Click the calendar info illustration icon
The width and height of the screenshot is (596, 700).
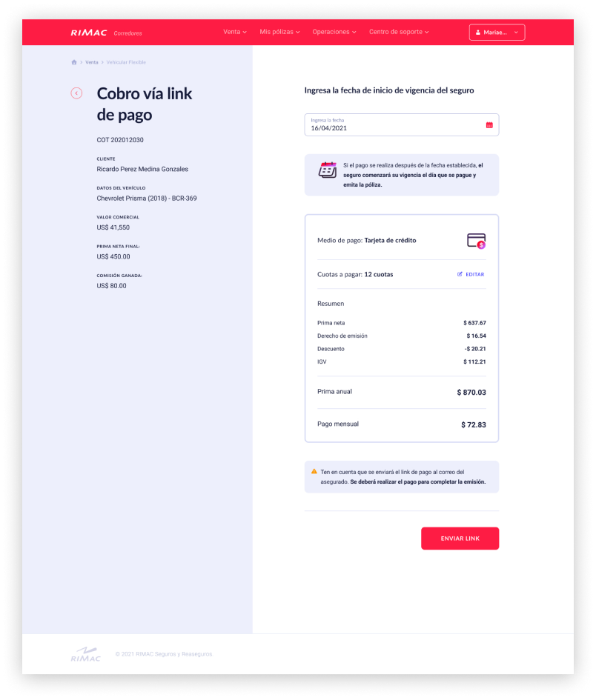point(328,170)
